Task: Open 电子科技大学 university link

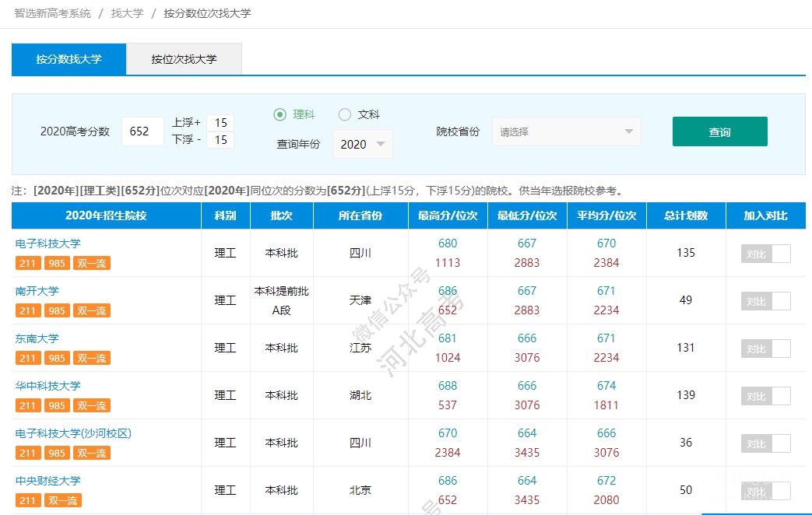Action: [x=47, y=243]
